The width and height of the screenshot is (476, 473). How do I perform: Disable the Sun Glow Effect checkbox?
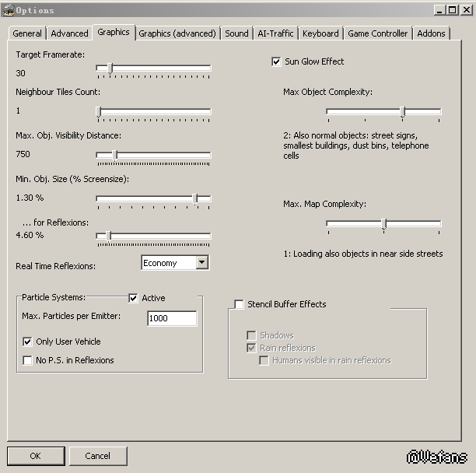point(276,61)
